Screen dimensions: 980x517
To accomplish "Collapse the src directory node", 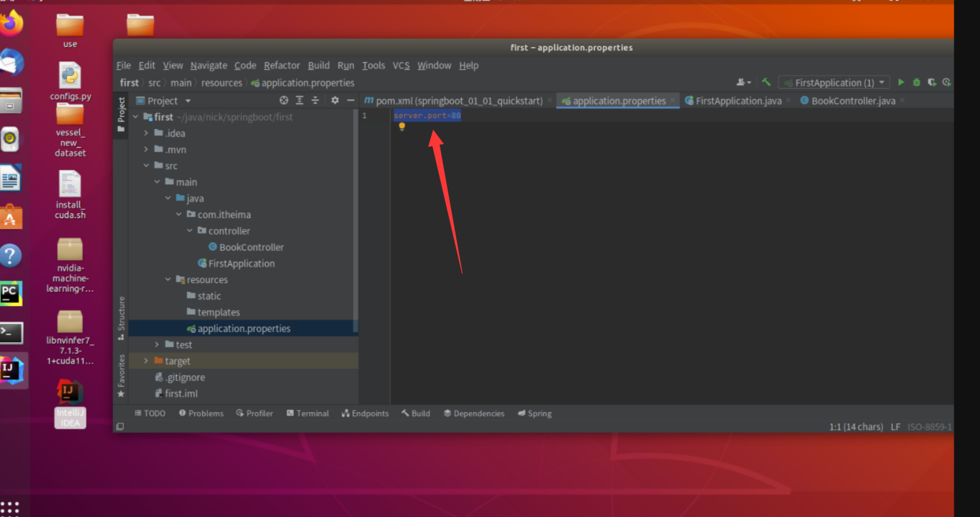I will coord(147,165).
